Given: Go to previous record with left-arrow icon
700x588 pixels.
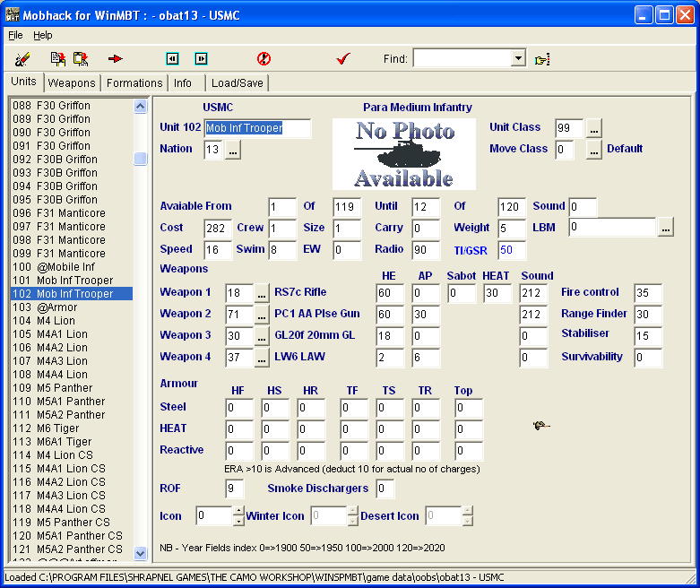Looking at the screenshot, I should coord(173,59).
